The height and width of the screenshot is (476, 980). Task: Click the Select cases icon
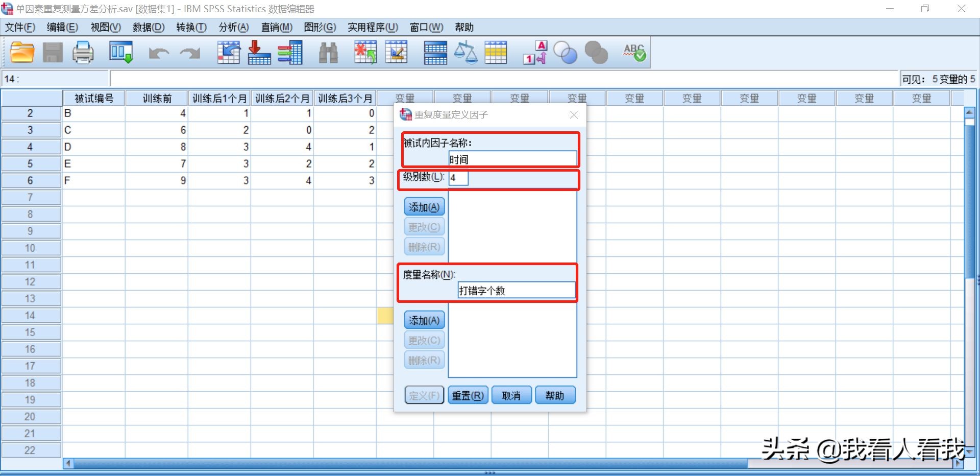point(496,53)
